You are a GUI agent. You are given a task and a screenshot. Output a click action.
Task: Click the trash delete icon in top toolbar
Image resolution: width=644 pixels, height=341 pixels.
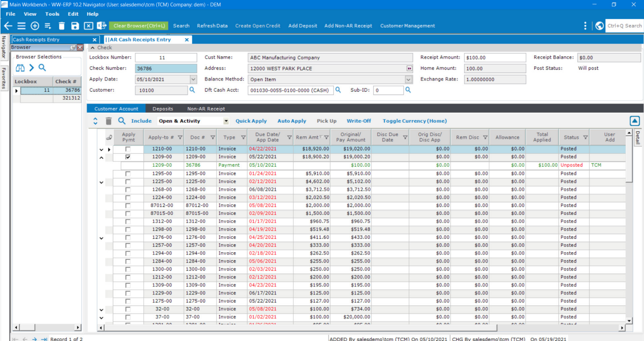click(x=62, y=26)
